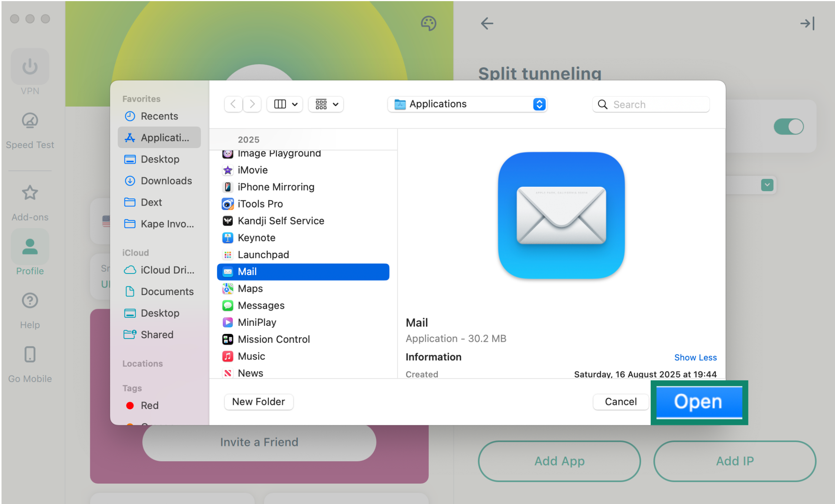The height and width of the screenshot is (504, 835).
Task: Open Add-ons star icon
Action: [x=30, y=193]
